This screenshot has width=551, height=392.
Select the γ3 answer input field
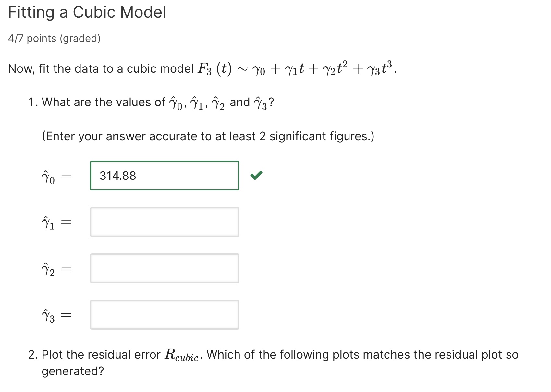164,314
